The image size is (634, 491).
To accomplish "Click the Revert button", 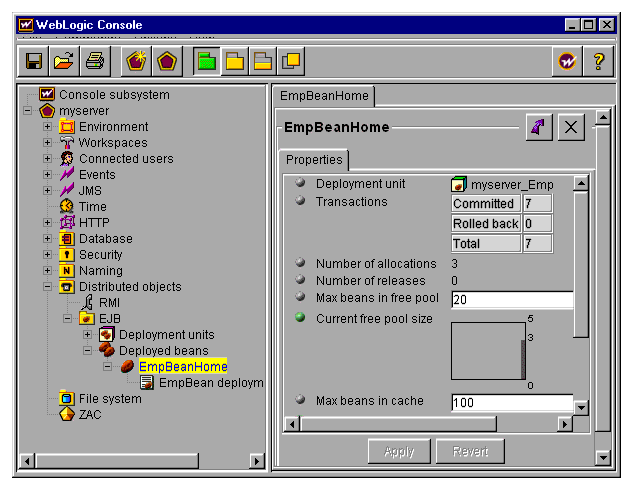I will click(x=470, y=451).
